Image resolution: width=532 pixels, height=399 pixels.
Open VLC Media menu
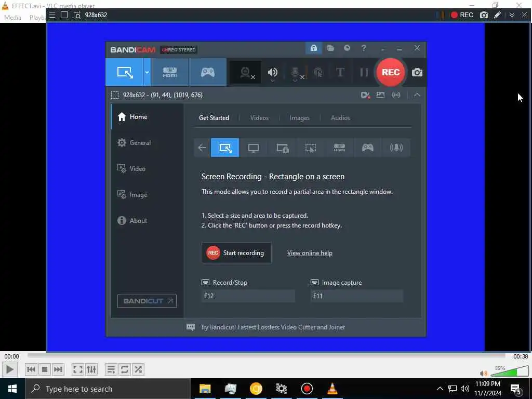tap(12, 17)
